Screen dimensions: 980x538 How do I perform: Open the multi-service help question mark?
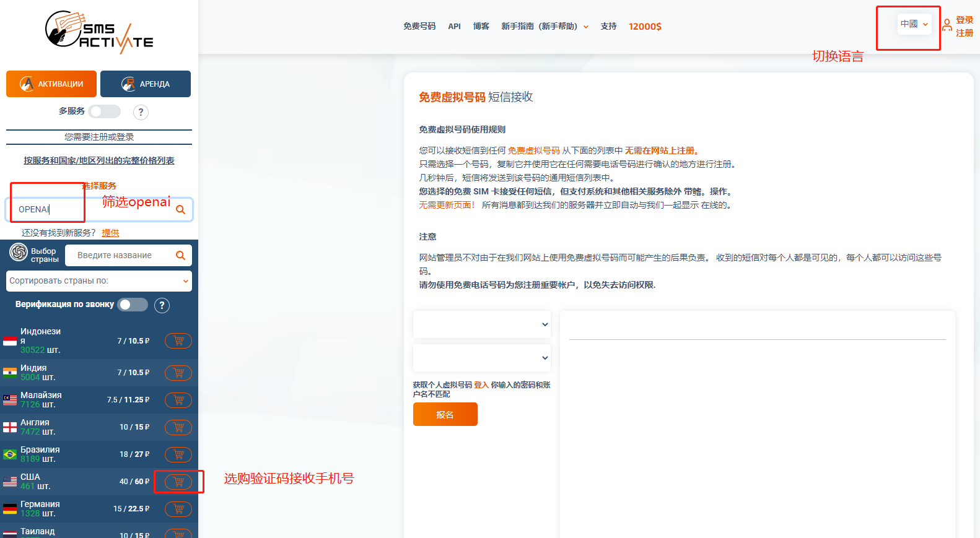141,112
